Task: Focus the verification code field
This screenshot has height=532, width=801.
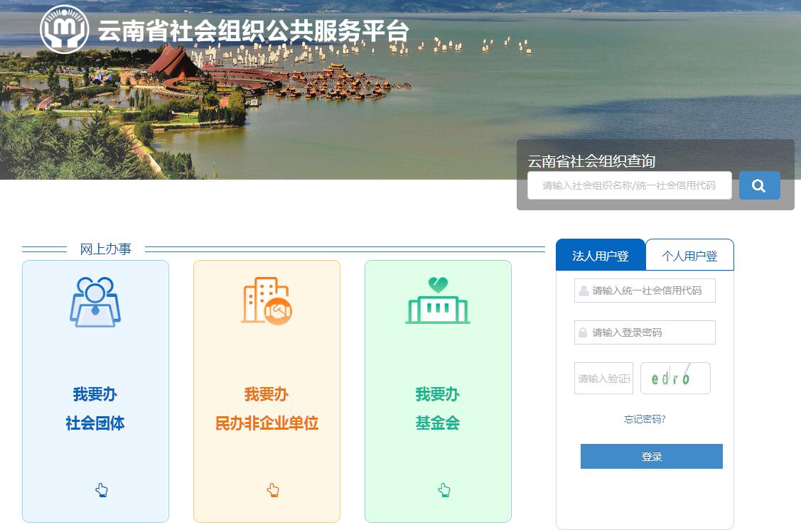Action: (603, 379)
